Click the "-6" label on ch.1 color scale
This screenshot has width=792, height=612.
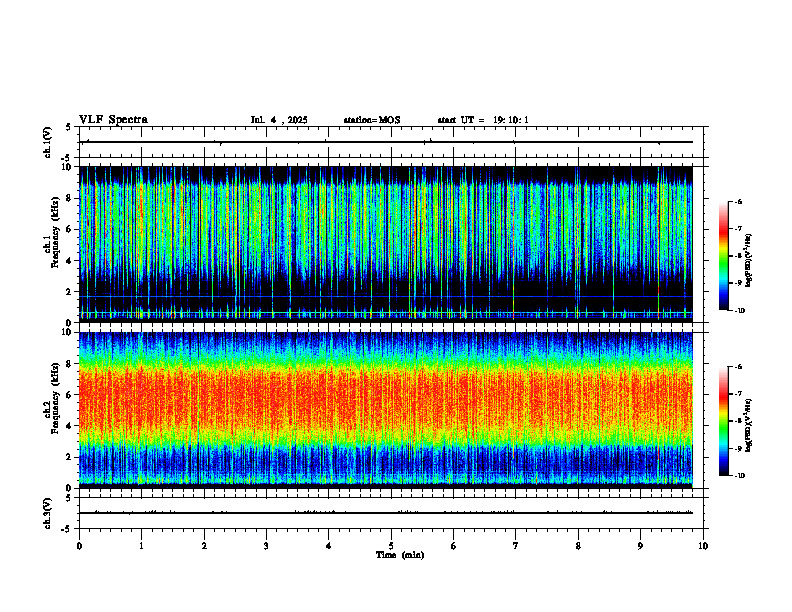pos(737,202)
